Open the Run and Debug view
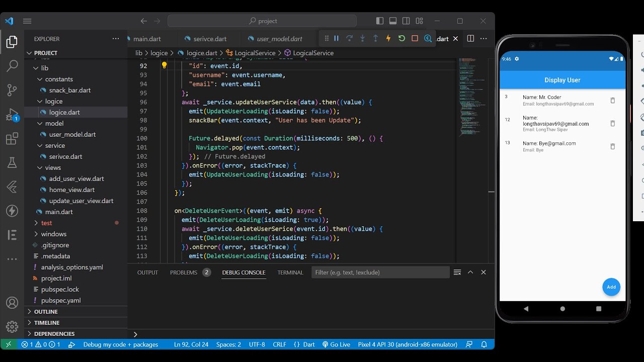Screen dimensions: 644x362 point(12,115)
